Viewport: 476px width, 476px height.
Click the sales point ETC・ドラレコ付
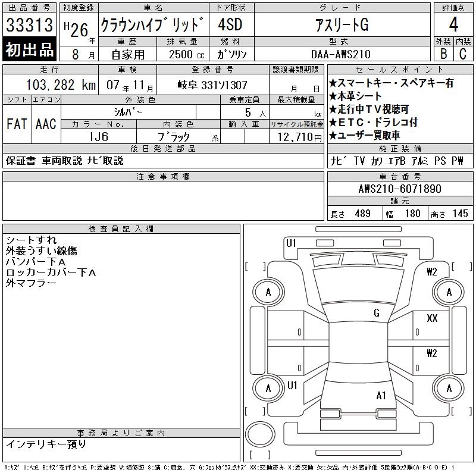374,122
